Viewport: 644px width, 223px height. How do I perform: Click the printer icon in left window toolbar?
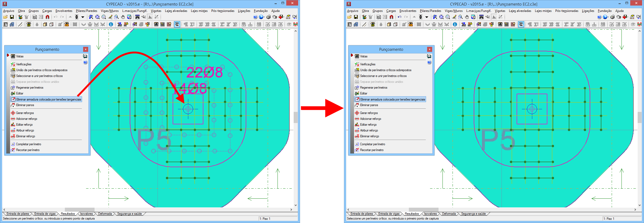click(x=268, y=17)
